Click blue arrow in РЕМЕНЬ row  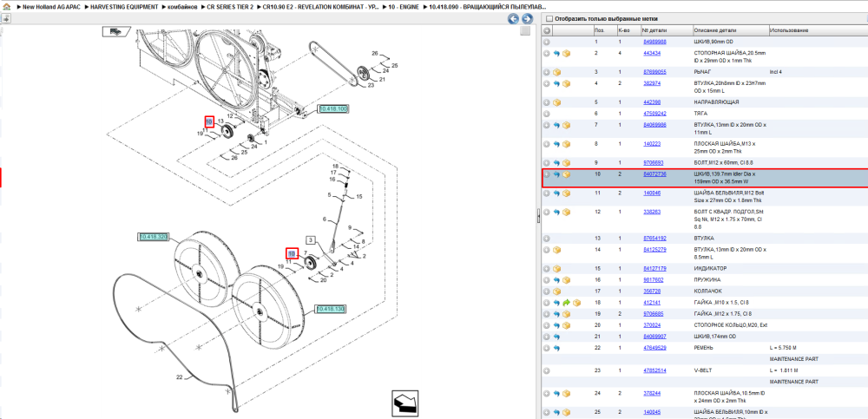[x=557, y=348]
